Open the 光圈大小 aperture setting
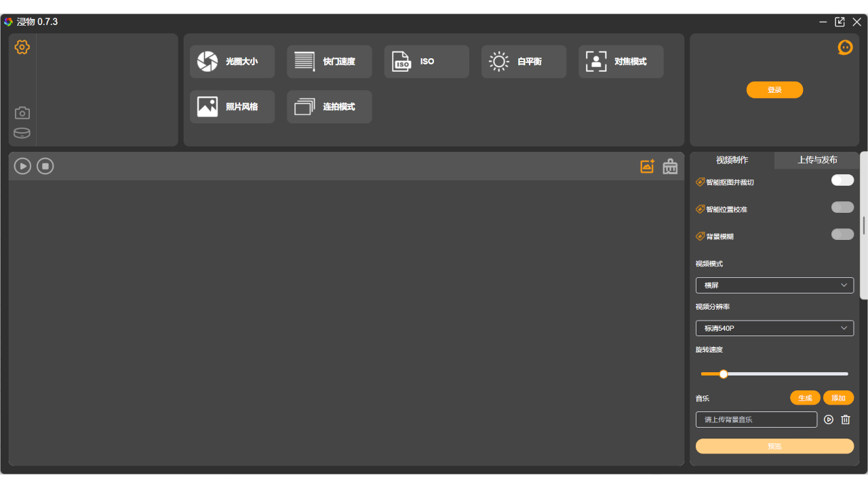 tap(232, 62)
